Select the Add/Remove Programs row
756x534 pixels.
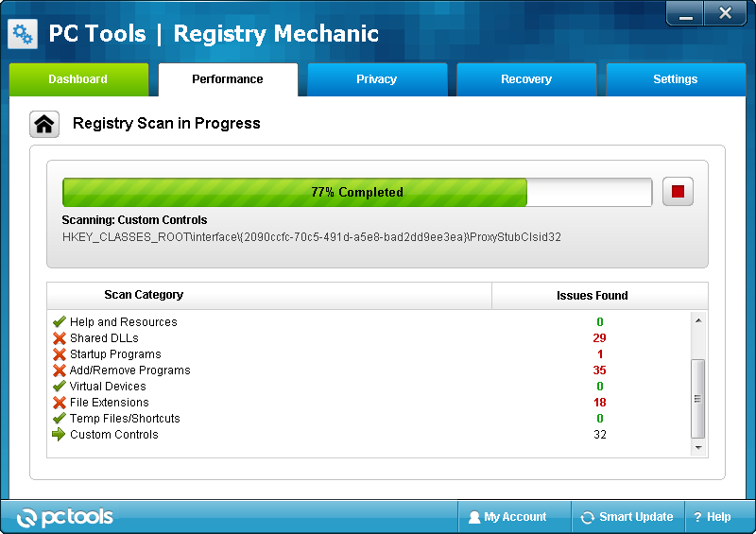pyautogui.click(x=370, y=370)
